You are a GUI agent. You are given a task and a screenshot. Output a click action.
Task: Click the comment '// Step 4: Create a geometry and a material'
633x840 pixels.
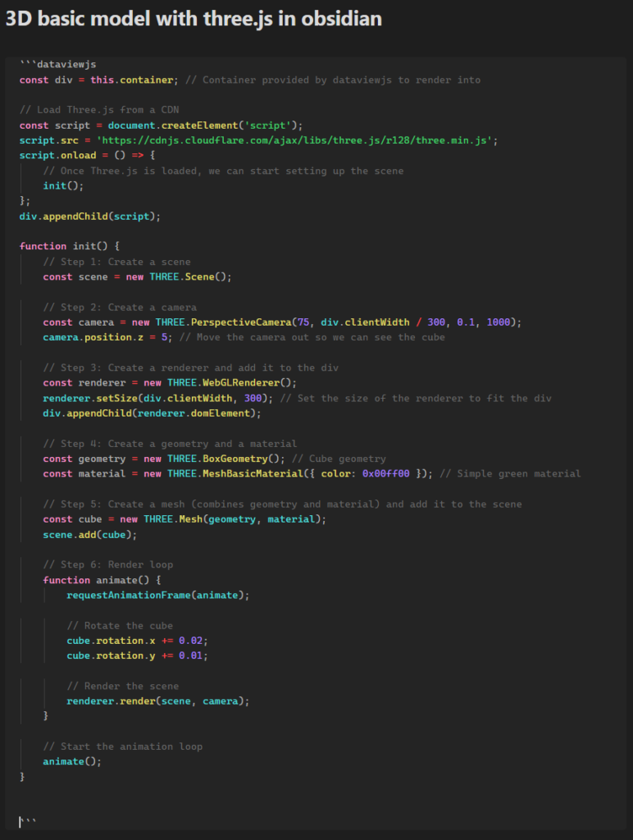coord(170,444)
